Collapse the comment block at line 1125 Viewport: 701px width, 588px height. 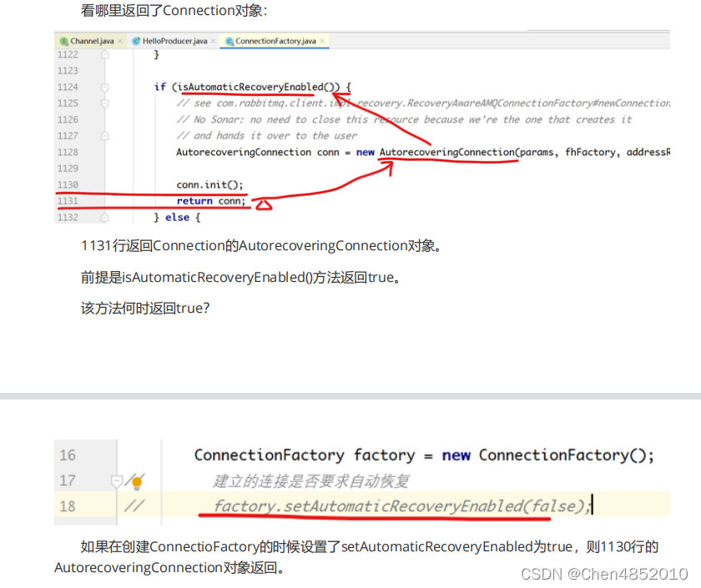[x=104, y=103]
